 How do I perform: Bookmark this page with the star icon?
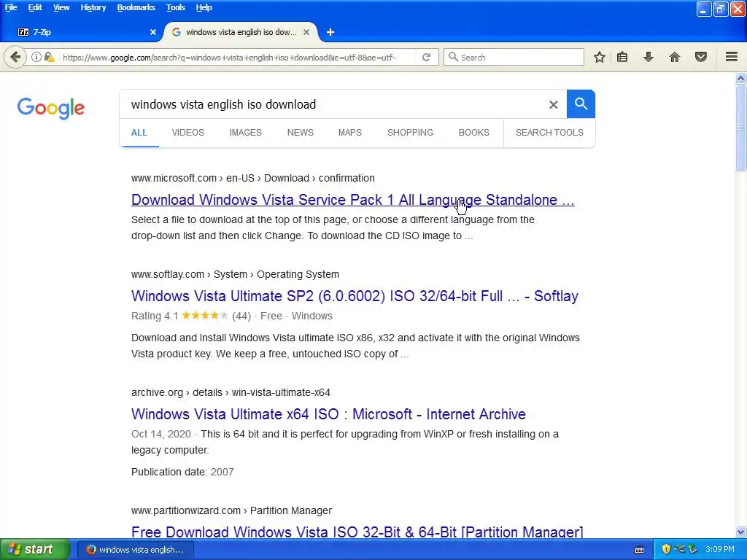[600, 57]
